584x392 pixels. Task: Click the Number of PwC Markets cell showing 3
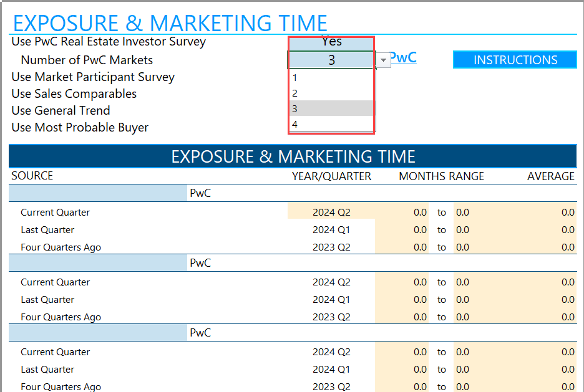[331, 60]
